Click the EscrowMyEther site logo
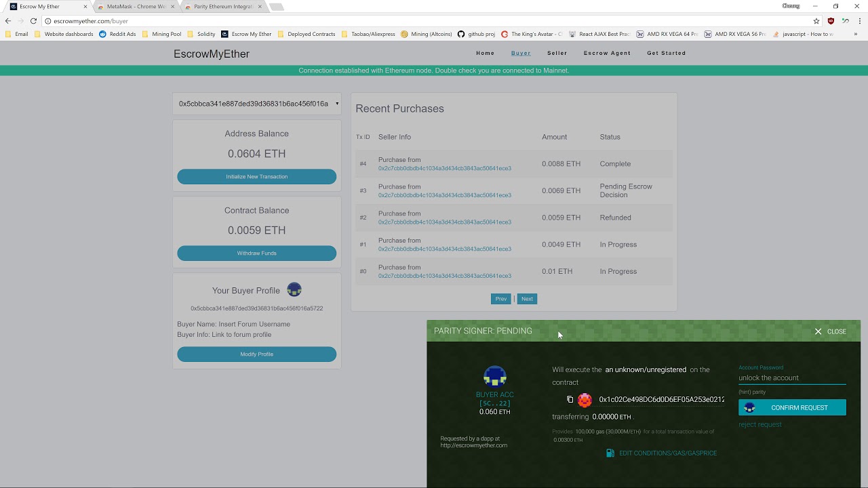The width and height of the screenshot is (868, 488). click(212, 54)
